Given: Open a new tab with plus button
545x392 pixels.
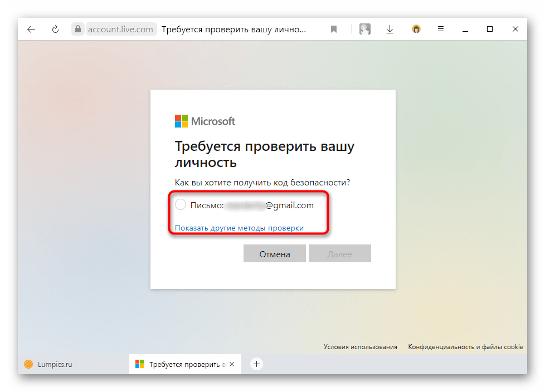Looking at the screenshot, I should [x=256, y=364].
